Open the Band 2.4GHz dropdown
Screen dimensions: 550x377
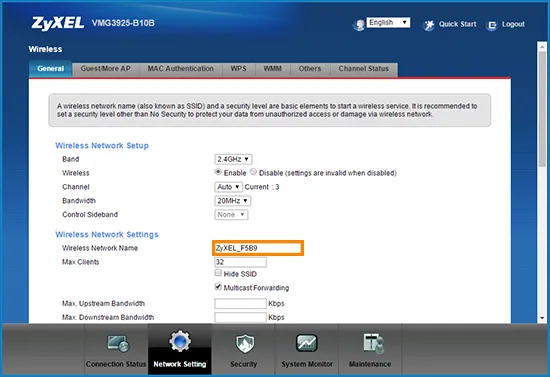point(233,159)
